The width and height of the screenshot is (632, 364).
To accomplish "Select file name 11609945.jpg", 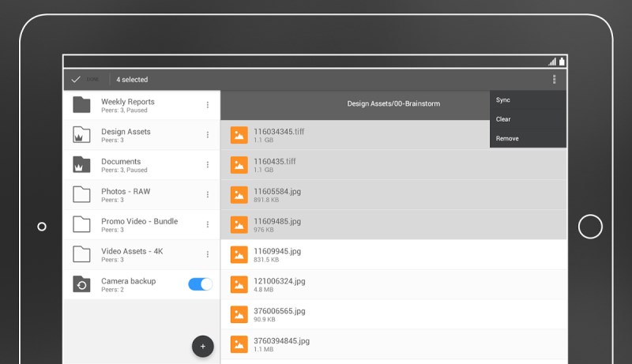I will point(277,251).
